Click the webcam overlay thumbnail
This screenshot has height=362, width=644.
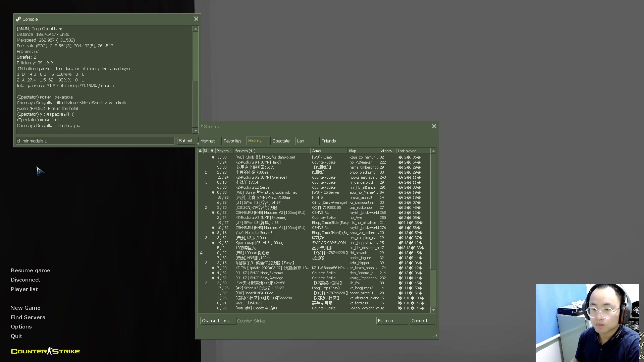tap(587, 323)
